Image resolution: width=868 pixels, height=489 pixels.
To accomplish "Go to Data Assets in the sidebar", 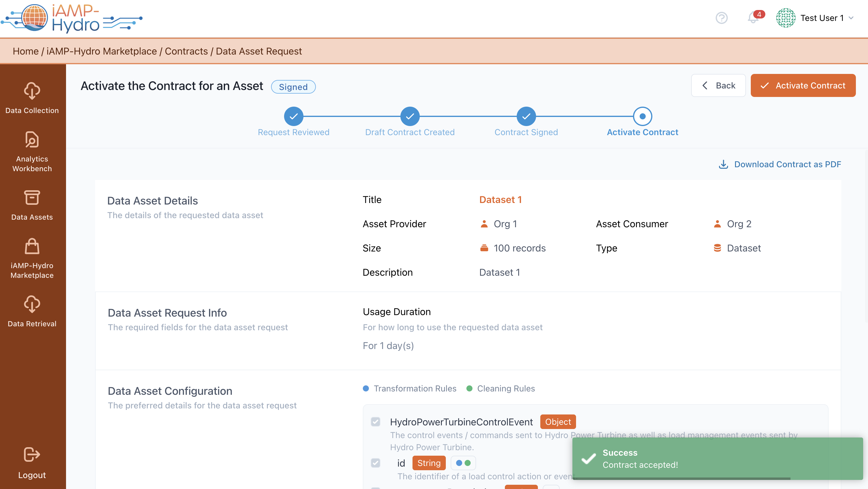I will 32,205.
